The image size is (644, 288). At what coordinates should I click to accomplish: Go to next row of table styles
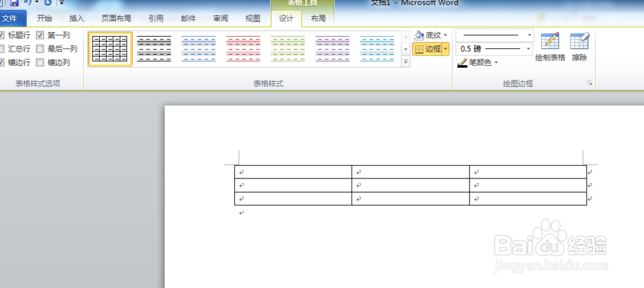pyautogui.click(x=406, y=49)
